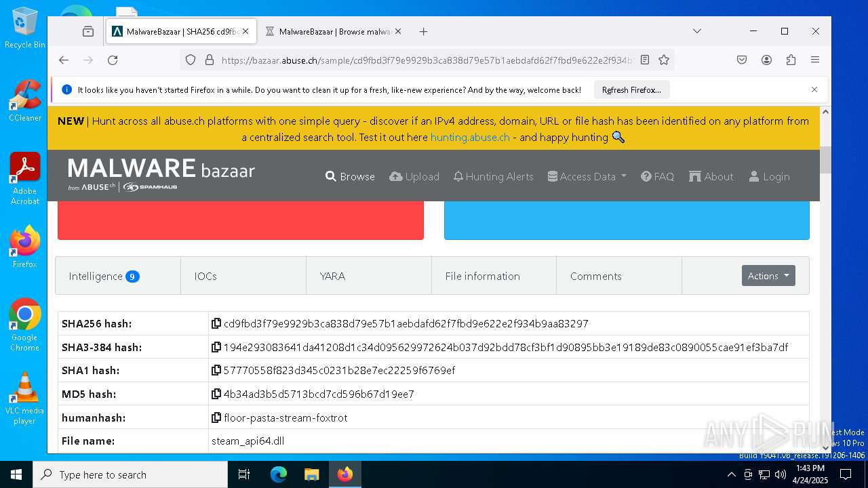The width and height of the screenshot is (868, 488).
Task: Copy the humanhash value
Action: coord(216,418)
